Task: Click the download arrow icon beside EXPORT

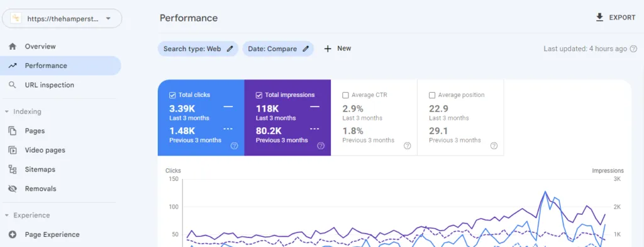Action: 599,17
